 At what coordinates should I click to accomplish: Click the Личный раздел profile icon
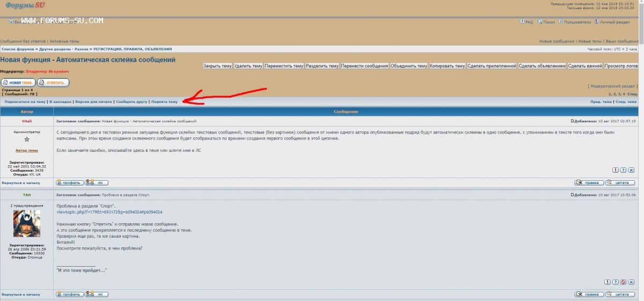pyautogui.click(x=596, y=22)
